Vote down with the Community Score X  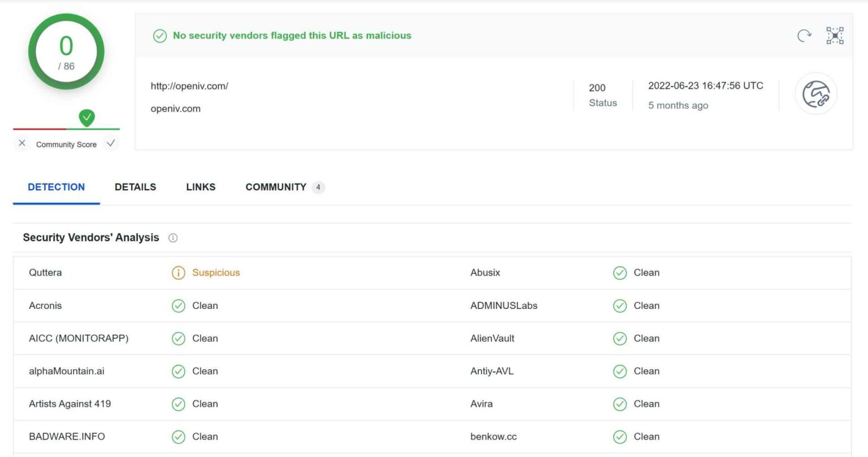pos(22,144)
